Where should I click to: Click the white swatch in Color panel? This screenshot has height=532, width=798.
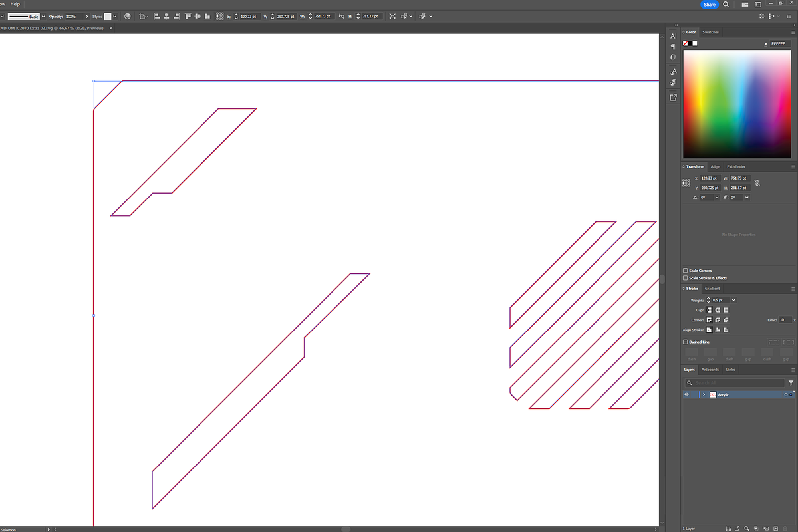click(696, 43)
